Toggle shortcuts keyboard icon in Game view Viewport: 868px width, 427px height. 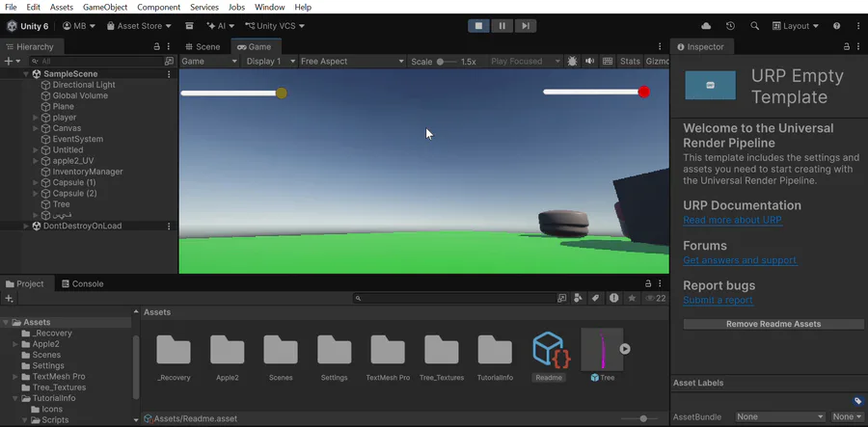[x=608, y=62]
